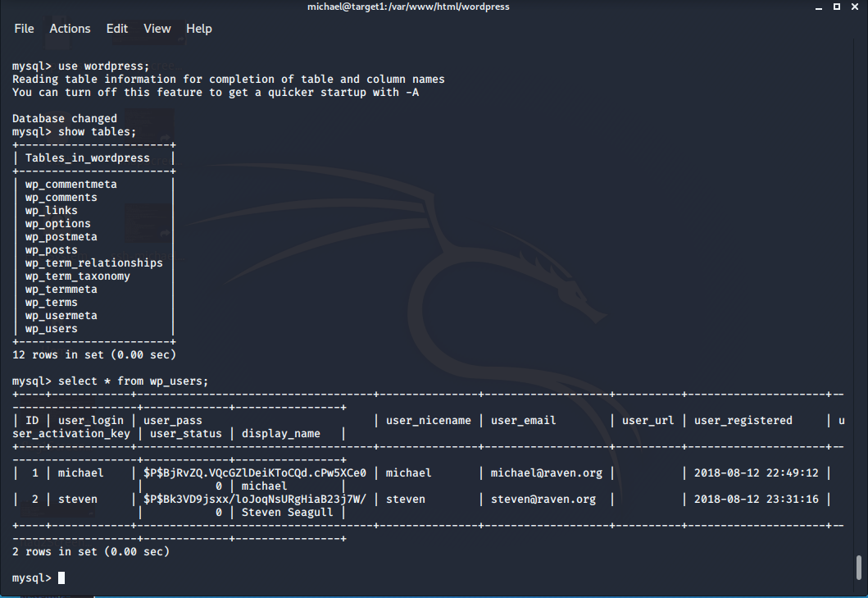Click the user_nicename column header

(429, 421)
